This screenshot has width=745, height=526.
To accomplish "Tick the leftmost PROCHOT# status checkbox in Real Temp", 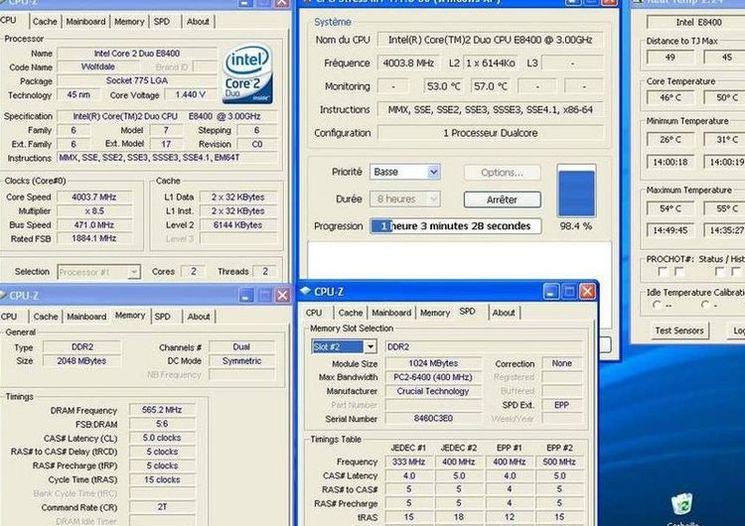I will tap(662, 272).
